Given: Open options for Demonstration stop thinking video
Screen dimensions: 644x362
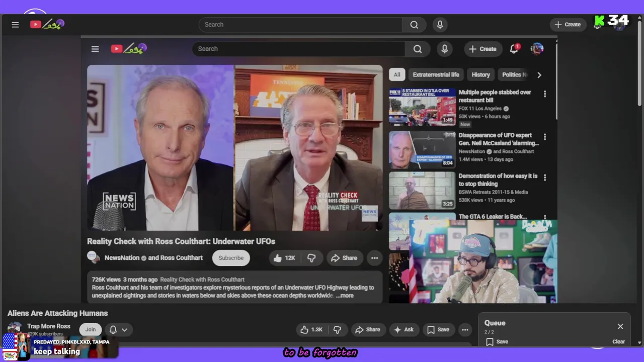Looking at the screenshot, I should (x=544, y=177).
